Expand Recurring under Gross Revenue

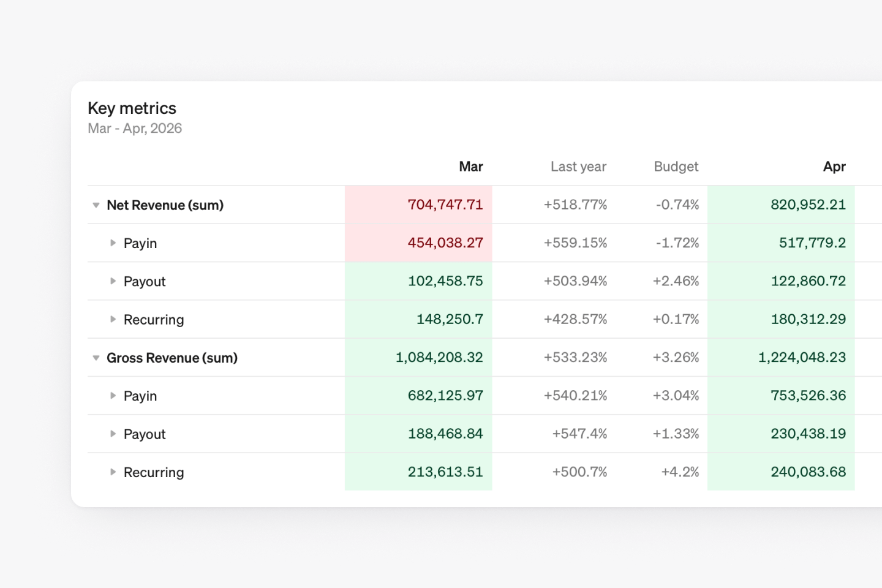(x=113, y=472)
